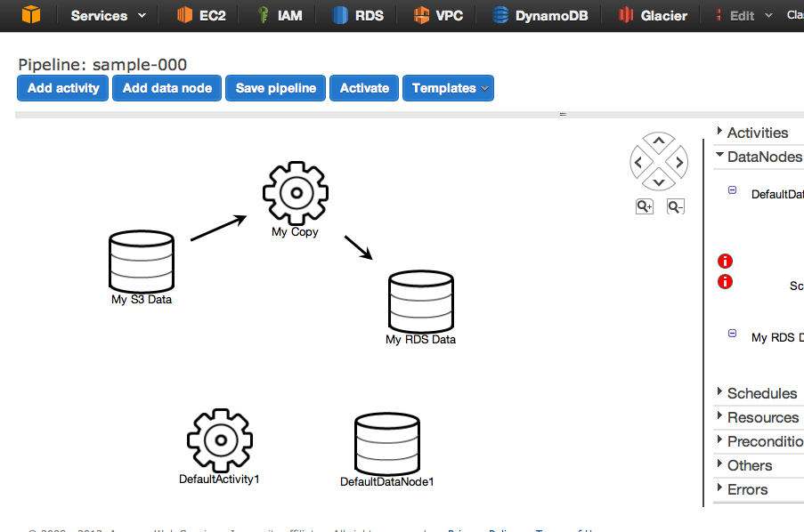Activate the sample-000 pipeline
Screen dimensions: 804x532
(363, 88)
